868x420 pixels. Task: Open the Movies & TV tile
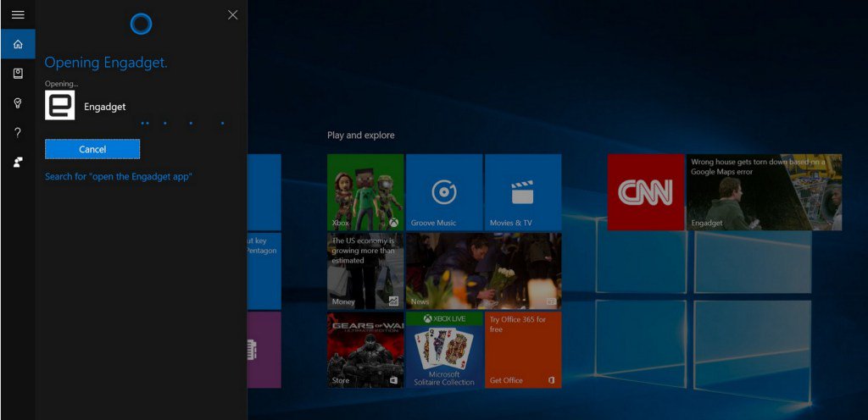523,191
